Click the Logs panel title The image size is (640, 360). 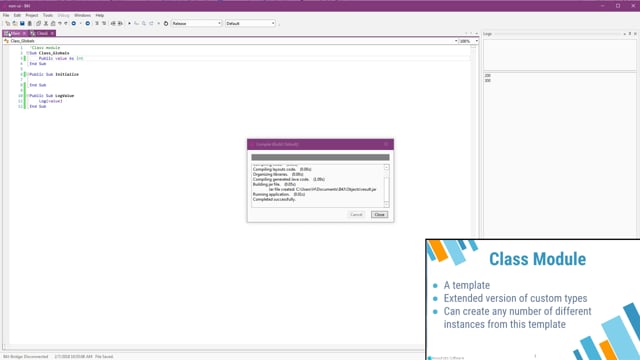(487, 34)
